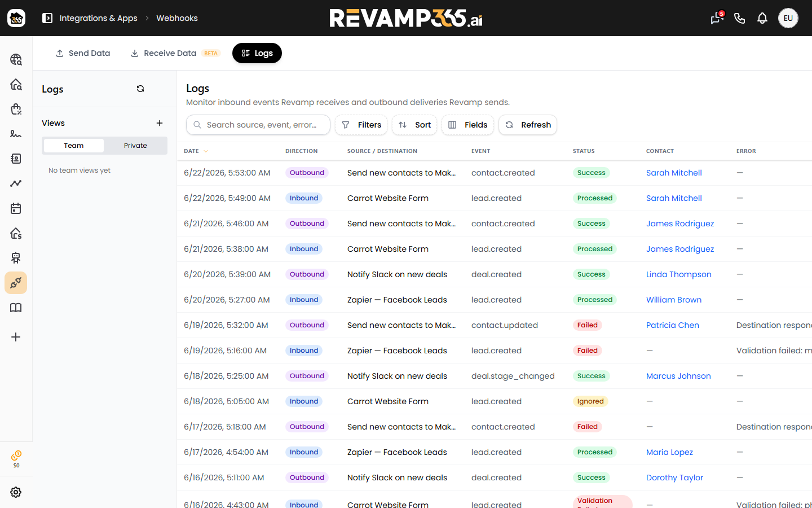Go to Integrations & Apps breadcrumb
This screenshot has width=812, height=508.
point(98,18)
